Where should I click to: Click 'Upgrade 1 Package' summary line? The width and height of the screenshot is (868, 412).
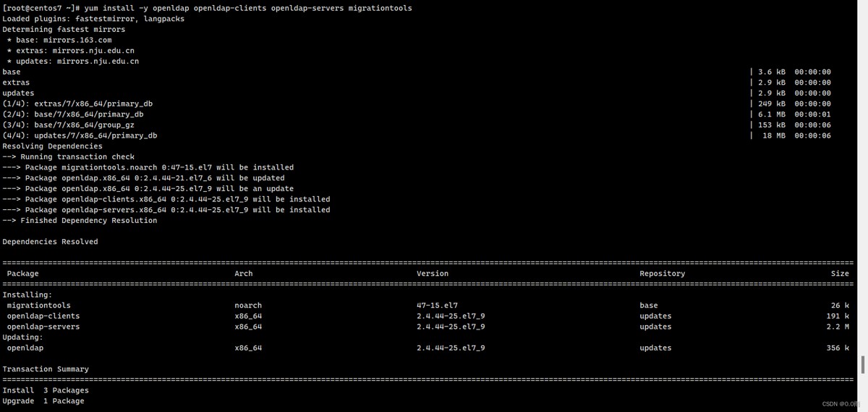click(43, 401)
